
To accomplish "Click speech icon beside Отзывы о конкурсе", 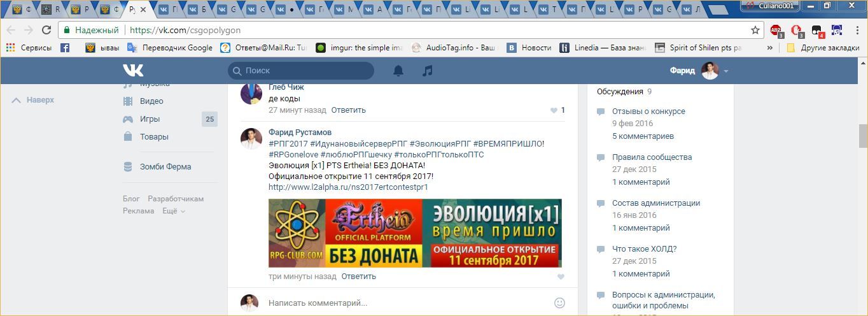I will click(x=601, y=112).
